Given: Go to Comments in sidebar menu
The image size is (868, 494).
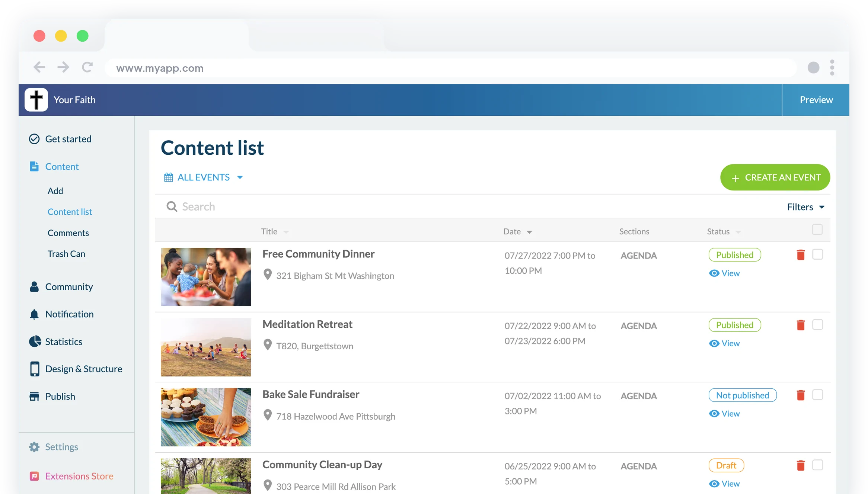Looking at the screenshot, I should (68, 233).
